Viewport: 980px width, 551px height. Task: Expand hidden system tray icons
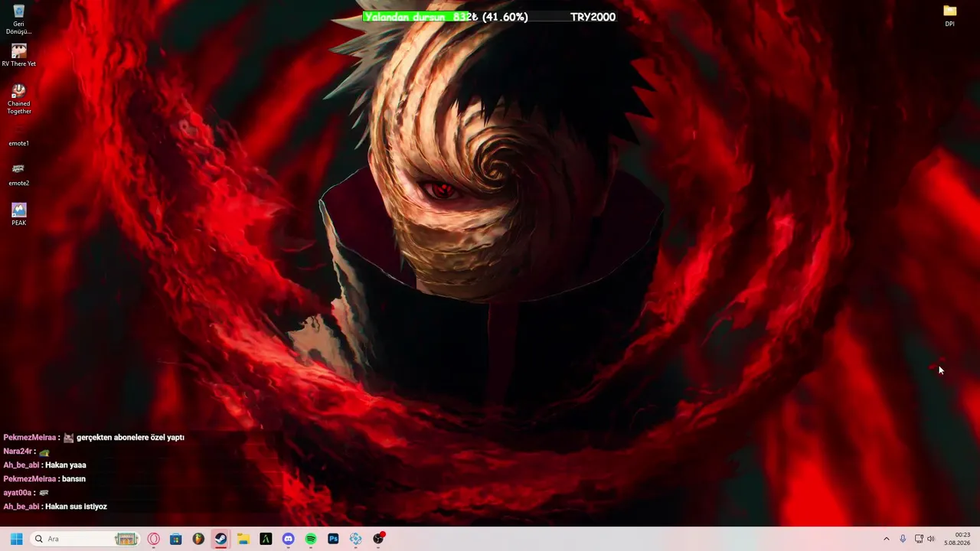887,539
